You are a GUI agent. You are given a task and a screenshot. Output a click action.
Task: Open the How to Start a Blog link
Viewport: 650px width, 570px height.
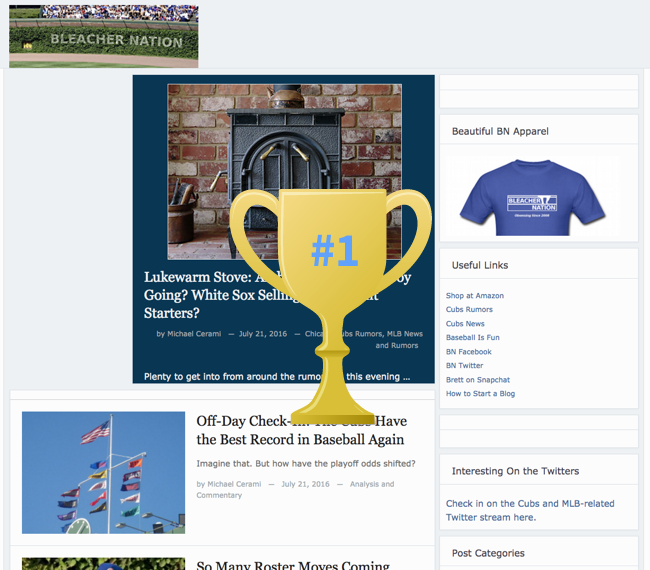coord(480,394)
